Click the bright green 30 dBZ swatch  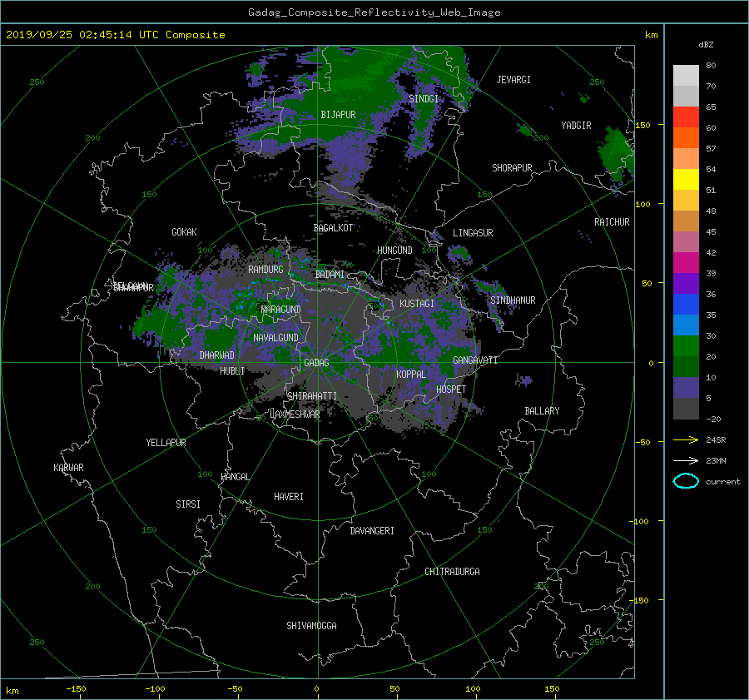[686, 345]
